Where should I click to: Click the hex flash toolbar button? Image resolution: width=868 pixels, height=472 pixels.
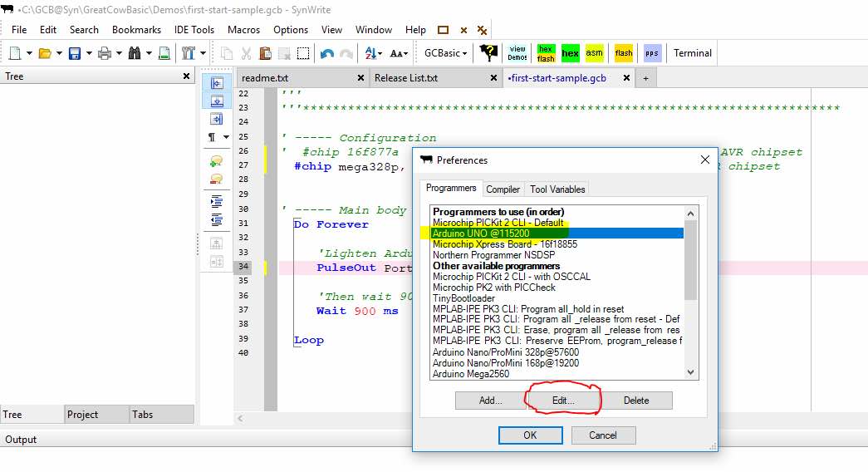[x=546, y=53]
